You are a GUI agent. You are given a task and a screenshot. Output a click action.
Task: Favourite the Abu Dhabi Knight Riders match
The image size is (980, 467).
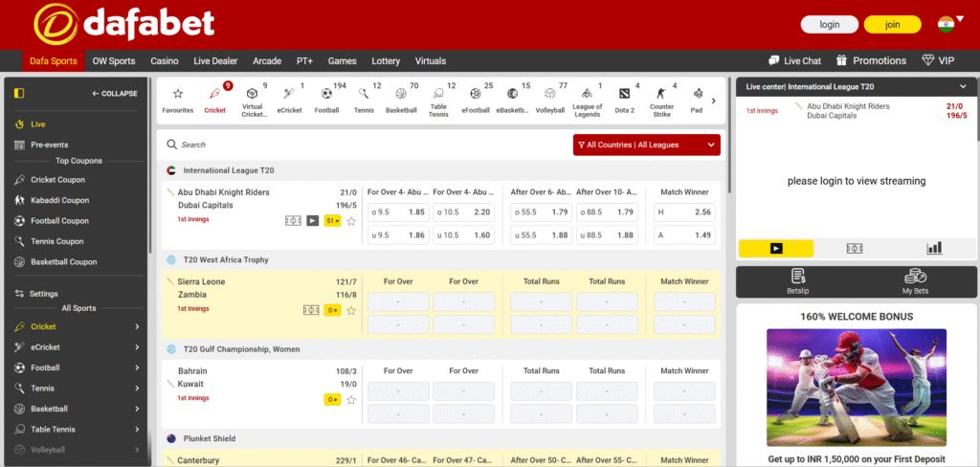(351, 221)
